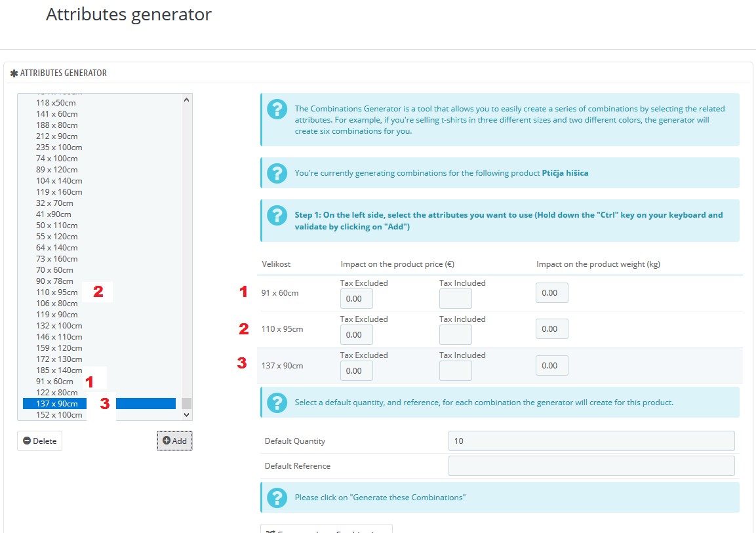Image resolution: width=756 pixels, height=533 pixels.
Task: Edit weight impact field for 91 x 60cm
Action: (552, 292)
